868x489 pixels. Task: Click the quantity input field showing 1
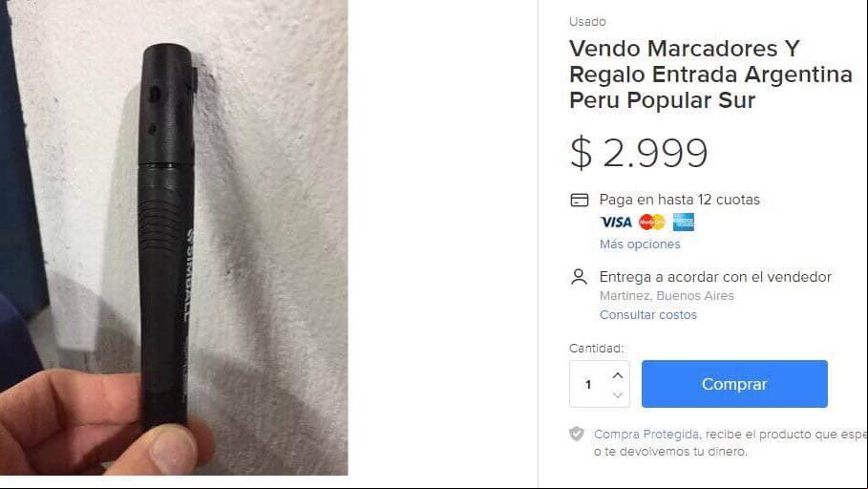click(x=589, y=384)
